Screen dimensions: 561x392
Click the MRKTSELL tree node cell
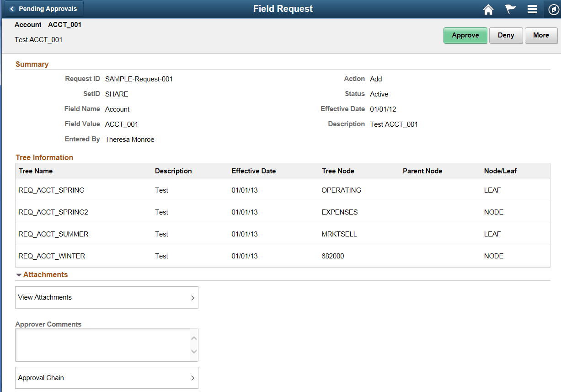(339, 234)
